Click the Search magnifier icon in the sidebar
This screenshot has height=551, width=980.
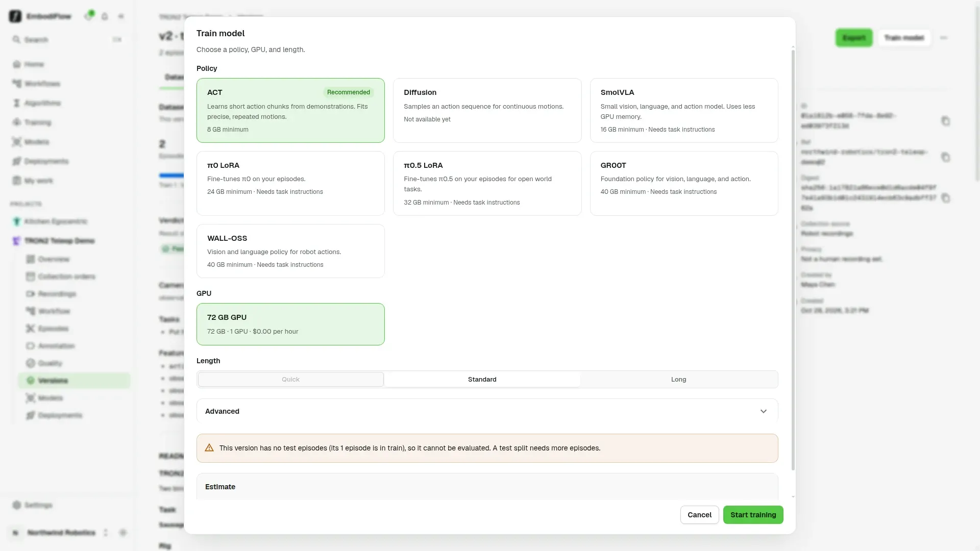[x=16, y=40]
